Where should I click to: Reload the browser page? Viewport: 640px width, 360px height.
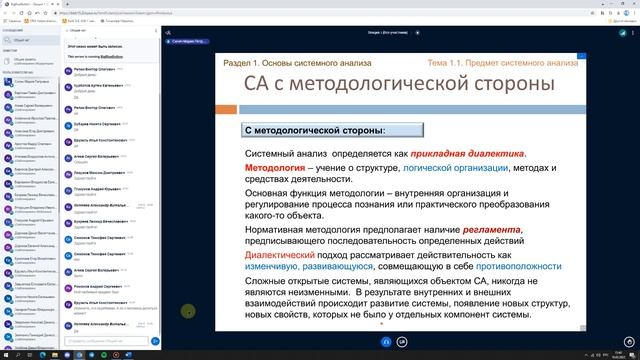pos(22,13)
